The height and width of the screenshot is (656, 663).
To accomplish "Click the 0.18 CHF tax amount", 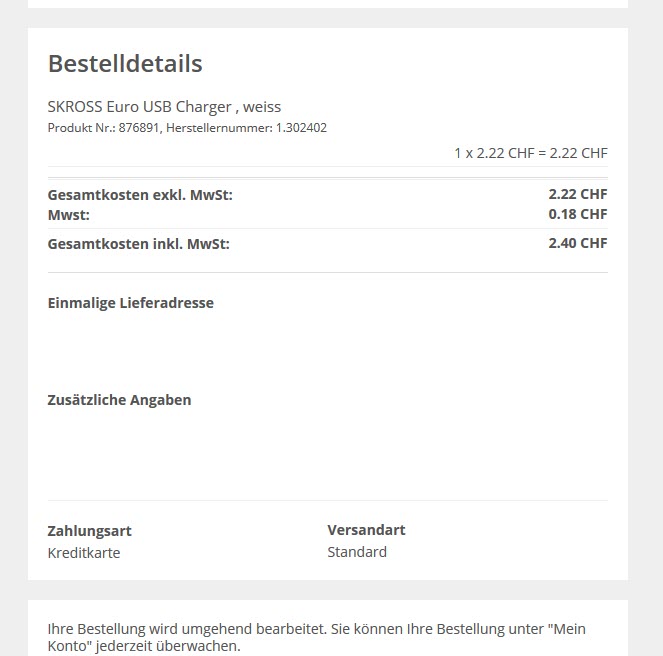I will 577,214.
